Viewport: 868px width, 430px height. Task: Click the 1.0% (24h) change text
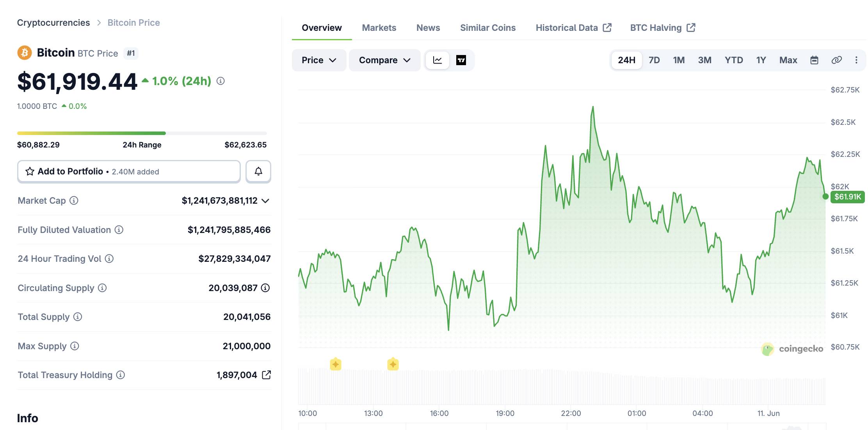(x=181, y=81)
